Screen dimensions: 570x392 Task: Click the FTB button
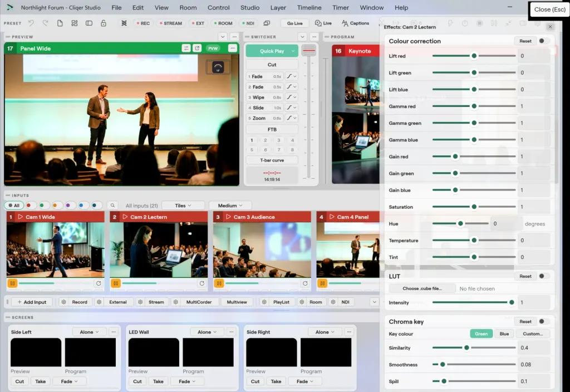(272, 129)
